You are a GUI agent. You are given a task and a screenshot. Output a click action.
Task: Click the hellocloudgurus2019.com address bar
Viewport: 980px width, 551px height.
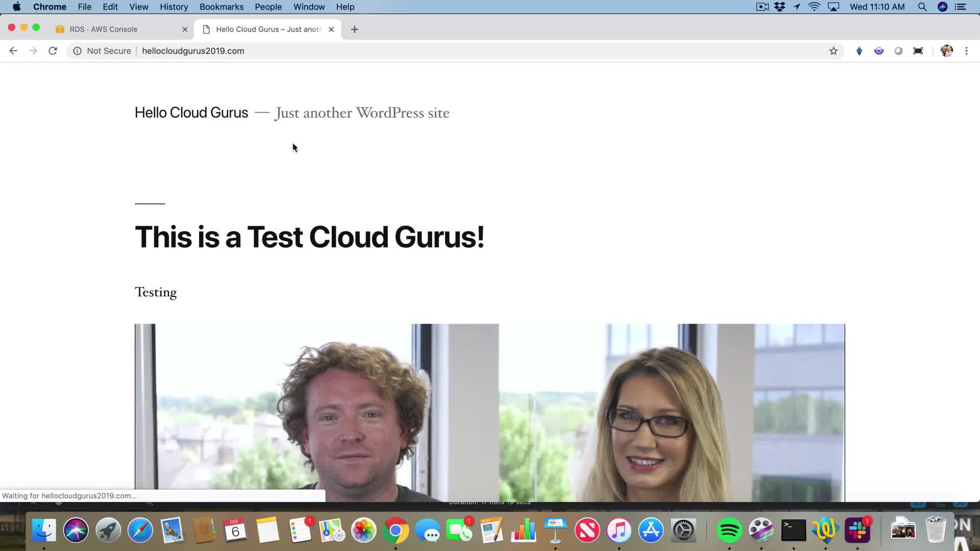click(x=193, y=51)
